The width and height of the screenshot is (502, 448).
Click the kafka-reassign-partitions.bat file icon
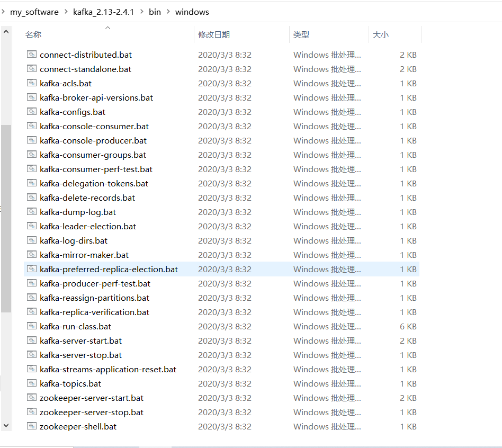click(31, 298)
